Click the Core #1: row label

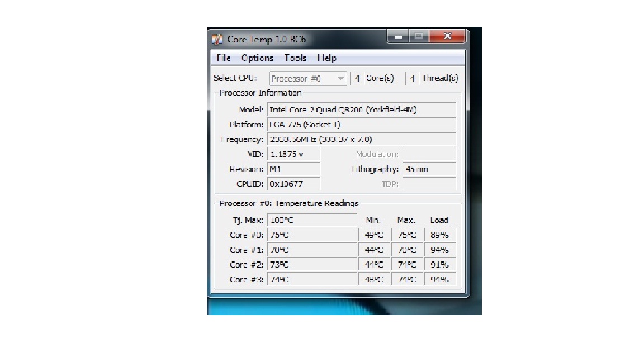tap(247, 250)
